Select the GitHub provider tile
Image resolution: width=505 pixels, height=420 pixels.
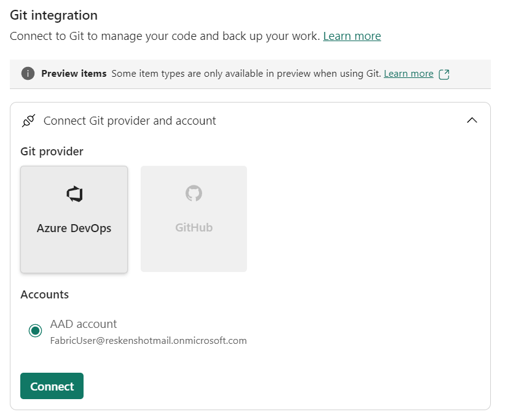[x=194, y=219]
